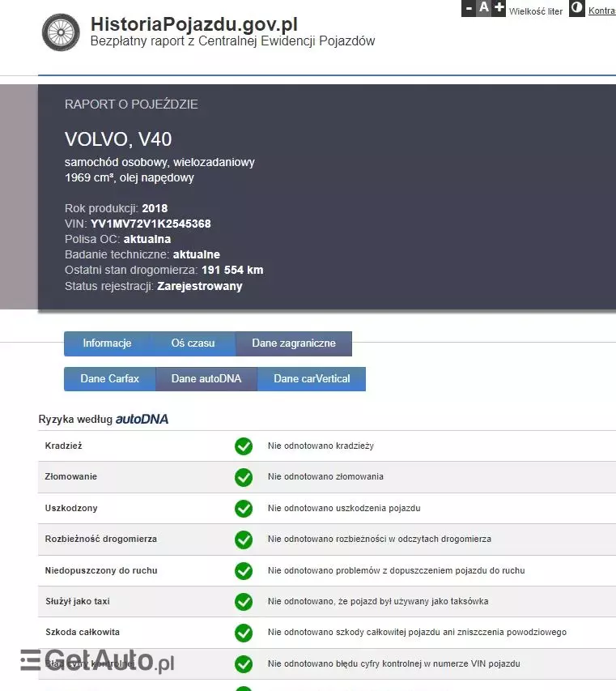Select the Dane zagraniczne tab
The width and height of the screenshot is (616, 691).
coord(294,343)
